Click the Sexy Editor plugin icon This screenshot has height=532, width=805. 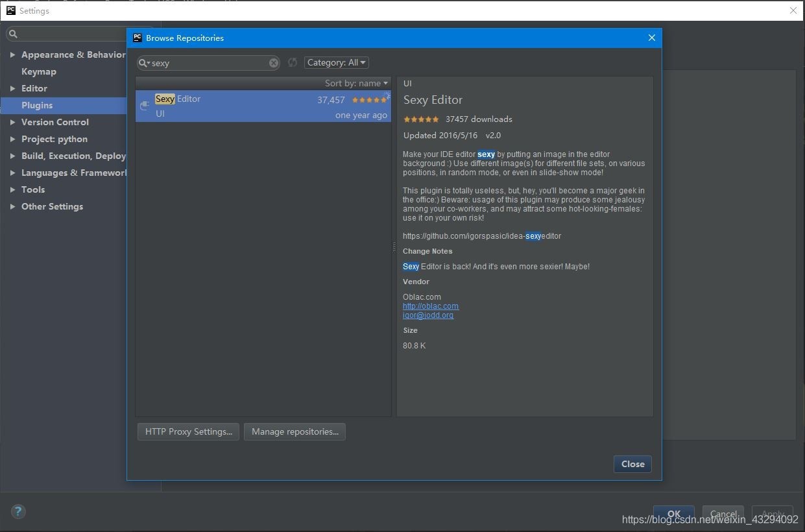point(145,106)
